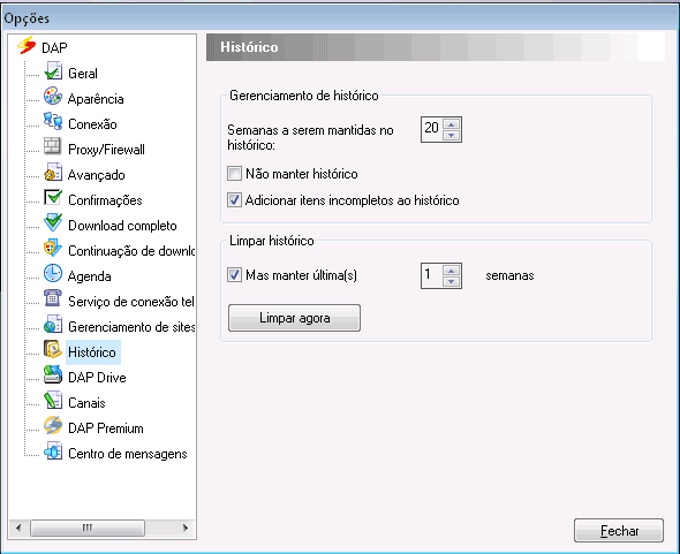The width and height of the screenshot is (680, 554).
Task: Click the Gerenciamento de sites globe icon
Action: pyautogui.click(x=53, y=324)
